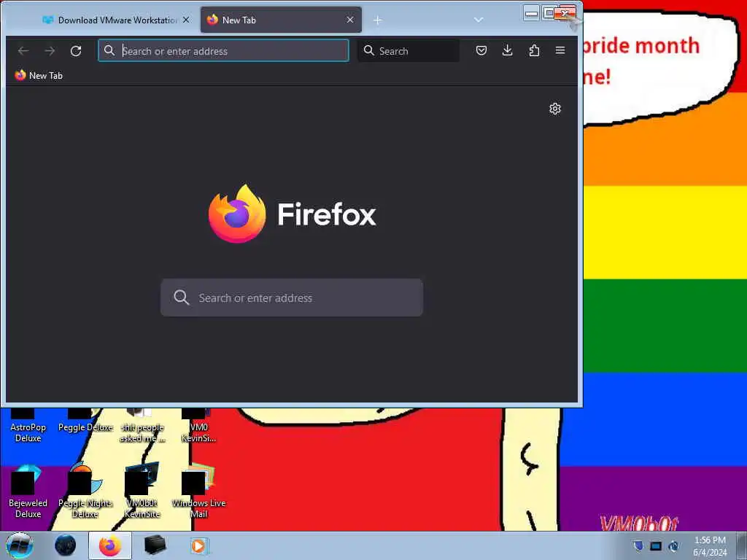Expand the list all tabs chevron

[479, 20]
